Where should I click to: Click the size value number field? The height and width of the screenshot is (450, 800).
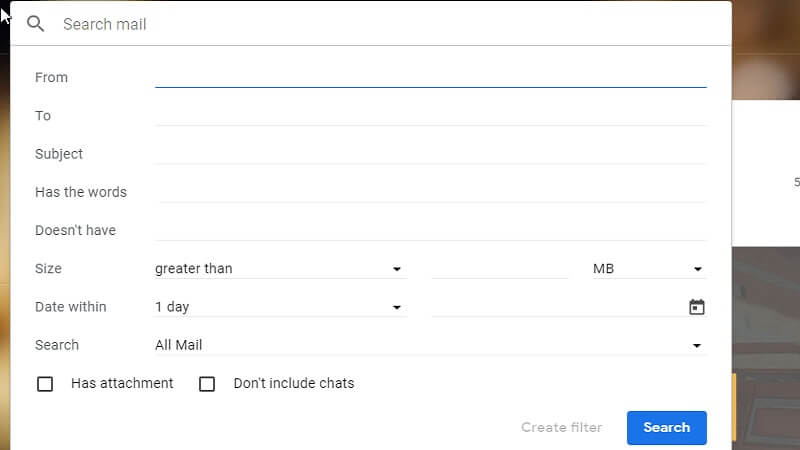click(500, 268)
